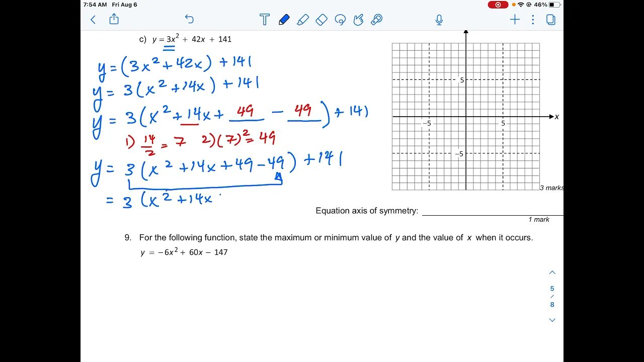Tap the '3 marks' label under graph
Viewport: 644px width, 362px height.
click(x=551, y=188)
